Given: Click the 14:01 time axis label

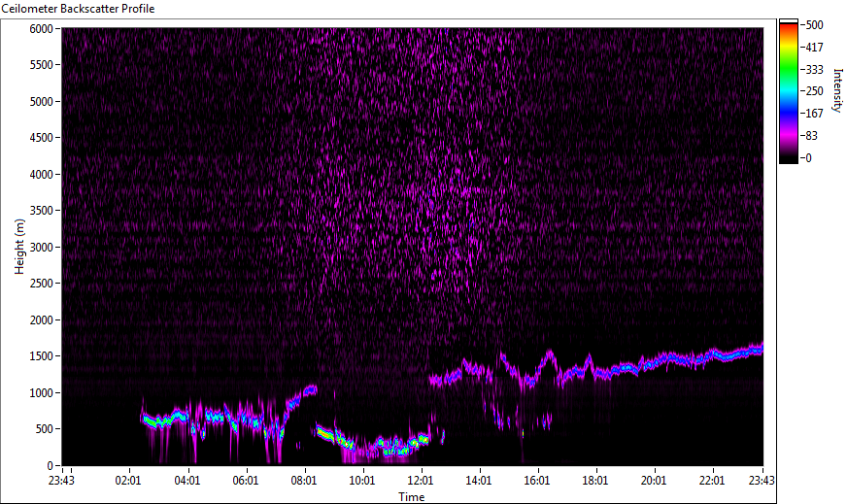Looking at the screenshot, I should pos(479,481).
